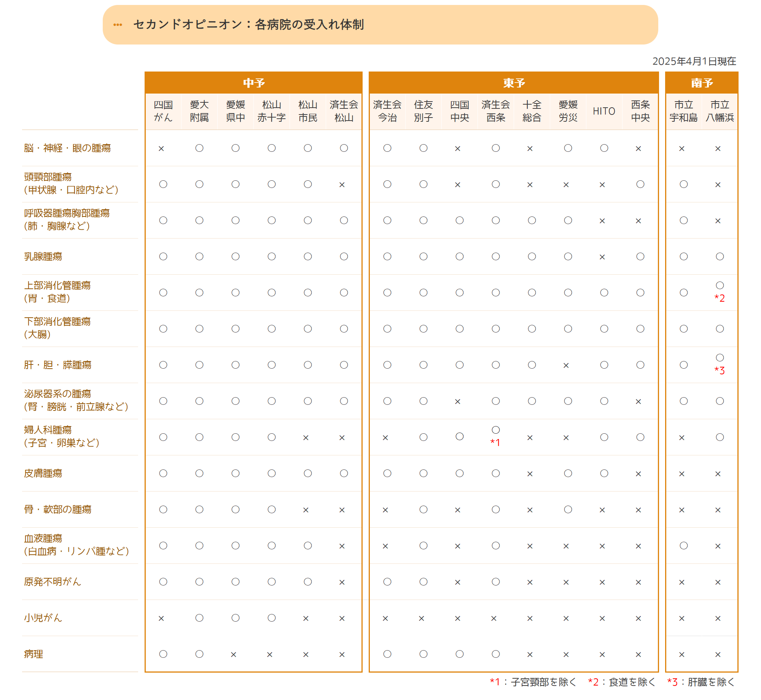Click the three-dot icon in title banner
The image size is (761, 700).
118,25
